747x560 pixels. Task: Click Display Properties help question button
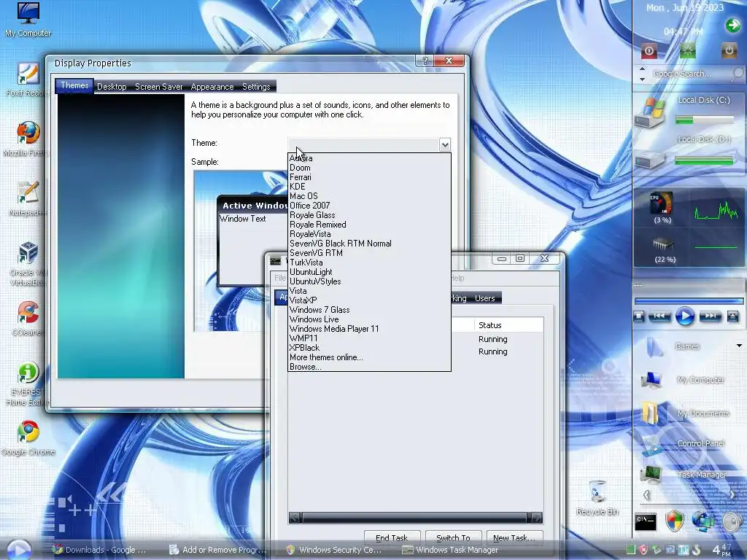point(425,61)
